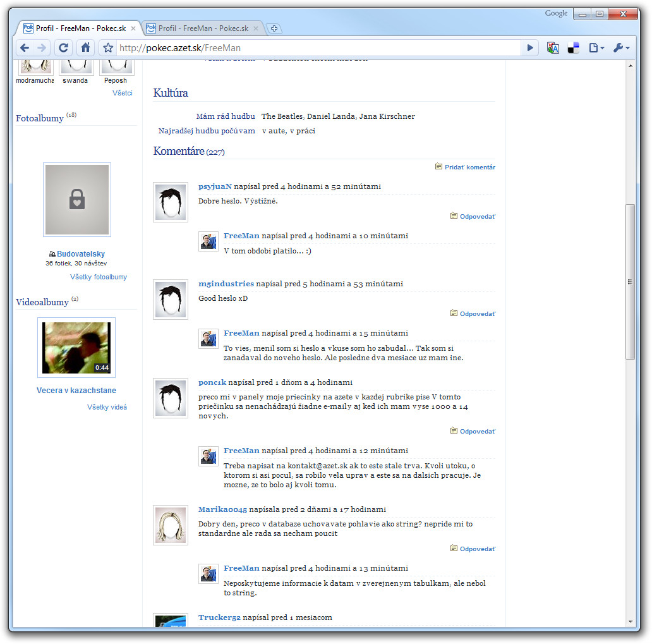Viewport: 652px width, 644px height.
Task: Open the home page with the house icon
Action: click(x=85, y=48)
